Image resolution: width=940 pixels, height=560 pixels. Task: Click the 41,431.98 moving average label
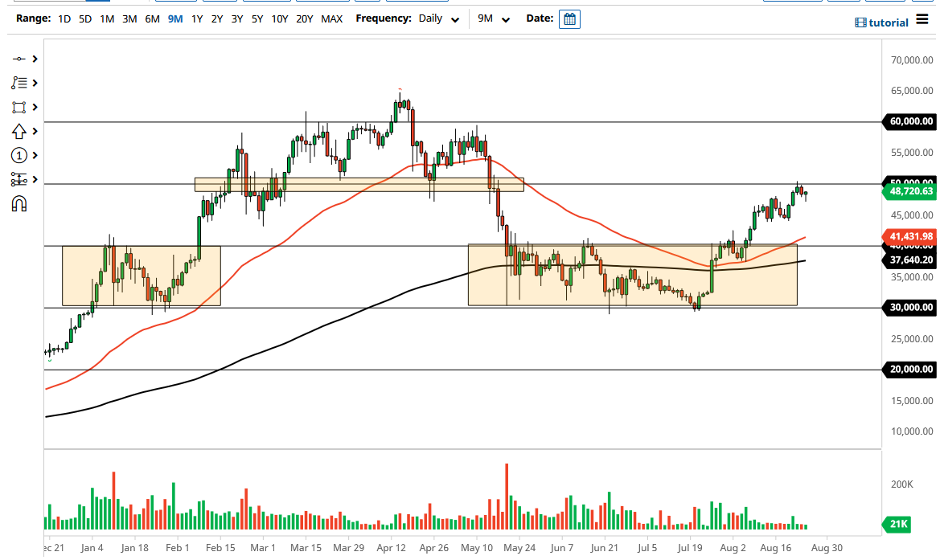(x=909, y=236)
